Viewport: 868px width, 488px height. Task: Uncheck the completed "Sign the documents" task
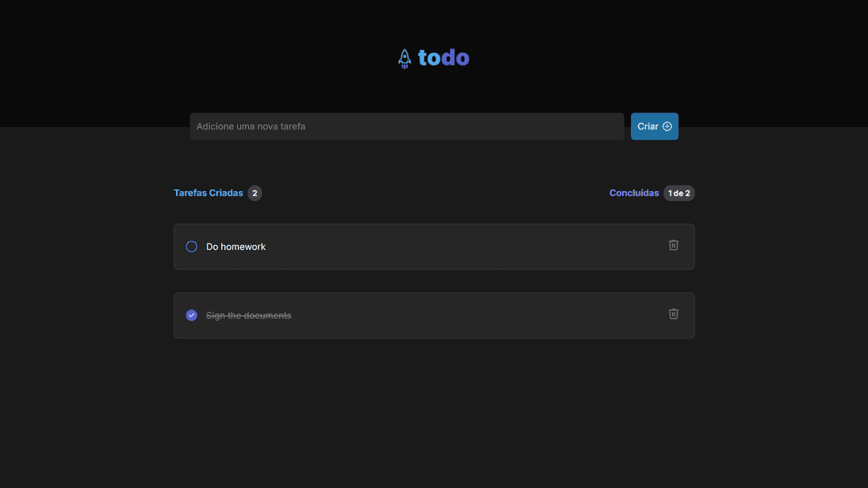click(x=191, y=314)
